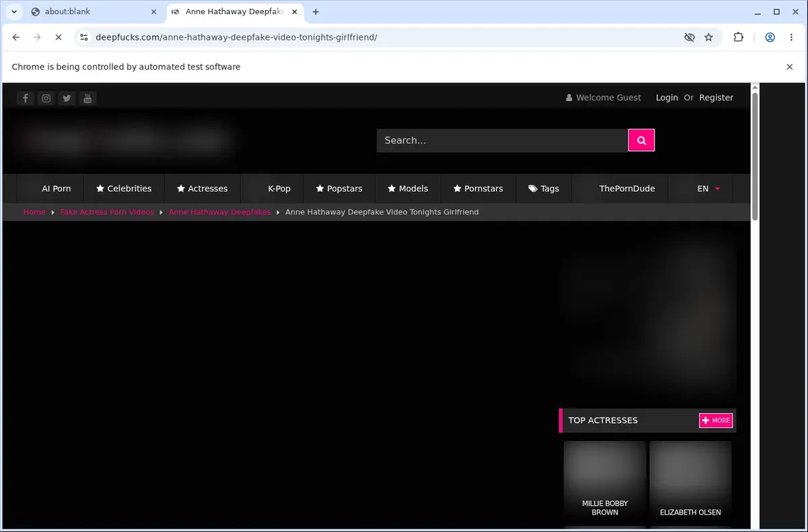
Task: Dismiss the automated test software notice
Action: point(790,67)
